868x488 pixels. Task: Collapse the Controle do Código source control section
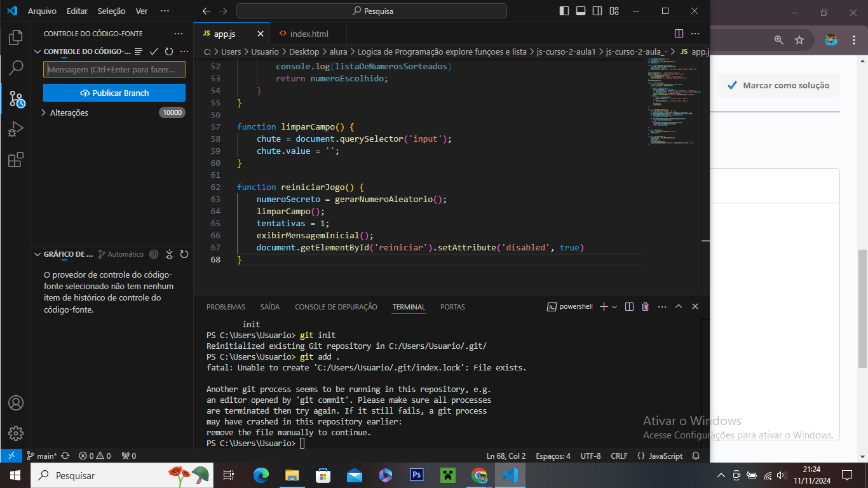(38, 51)
